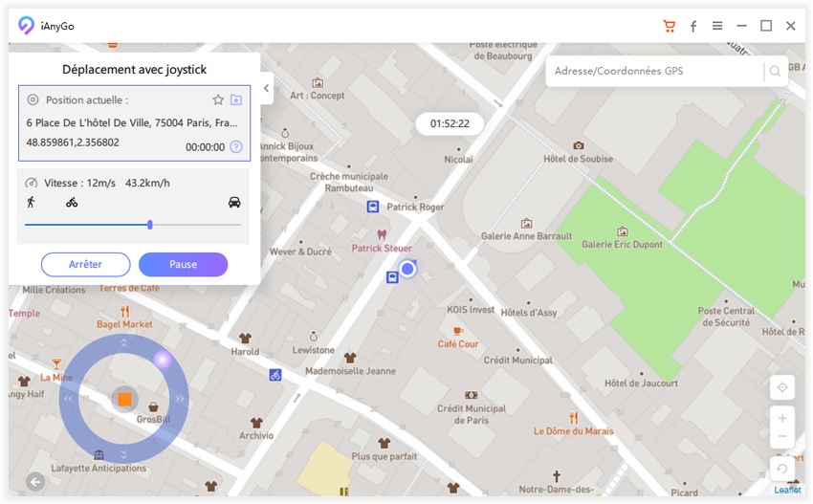Viewport: 813px width, 504px height.
Task: Collapse the joystick side panel
Action: (x=267, y=88)
